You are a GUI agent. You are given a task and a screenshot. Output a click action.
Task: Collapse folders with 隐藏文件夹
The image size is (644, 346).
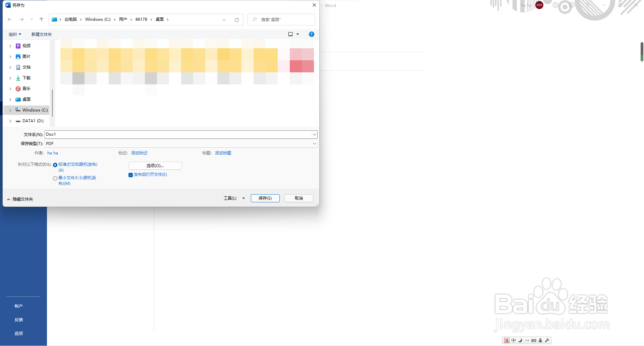pyautogui.click(x=20, y=199)
